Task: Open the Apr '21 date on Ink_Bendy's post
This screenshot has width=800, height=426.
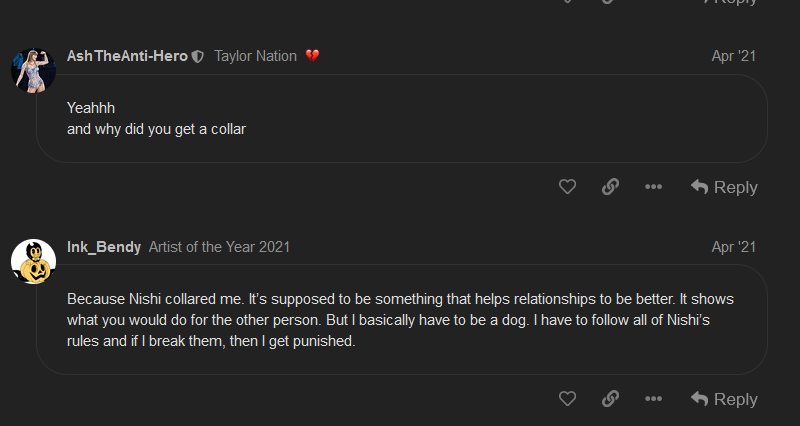Action: pyautogui.click(x=733, y=247)
